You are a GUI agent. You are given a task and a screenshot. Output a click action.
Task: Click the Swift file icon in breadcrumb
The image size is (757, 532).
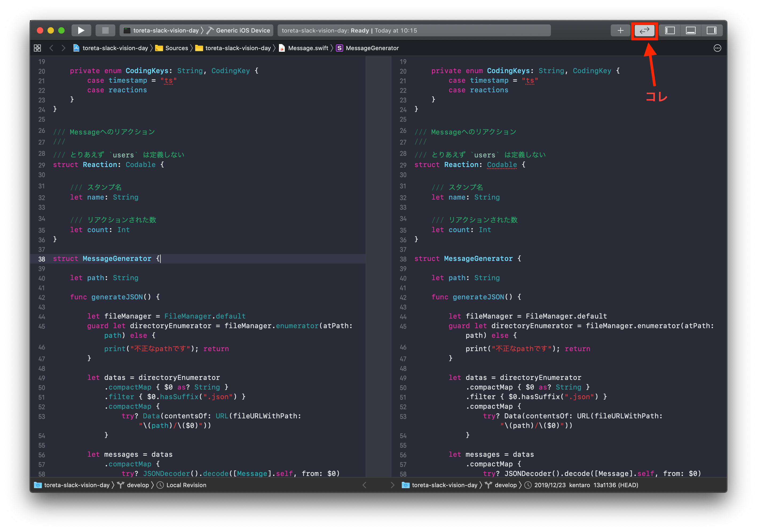coord(282,48)
